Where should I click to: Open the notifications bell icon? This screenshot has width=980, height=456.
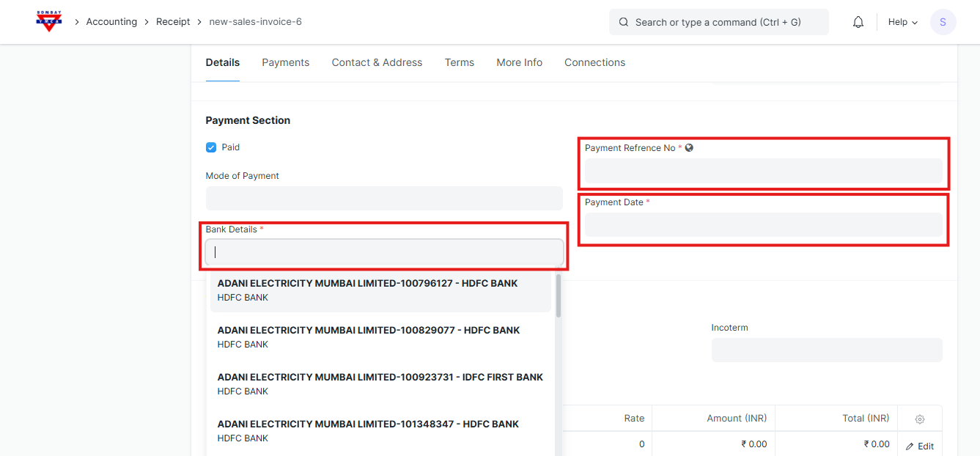(858, 22)
